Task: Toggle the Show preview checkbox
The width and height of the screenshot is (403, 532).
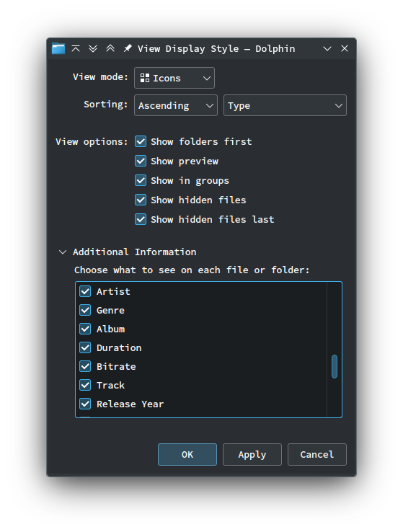Action: 141,161
